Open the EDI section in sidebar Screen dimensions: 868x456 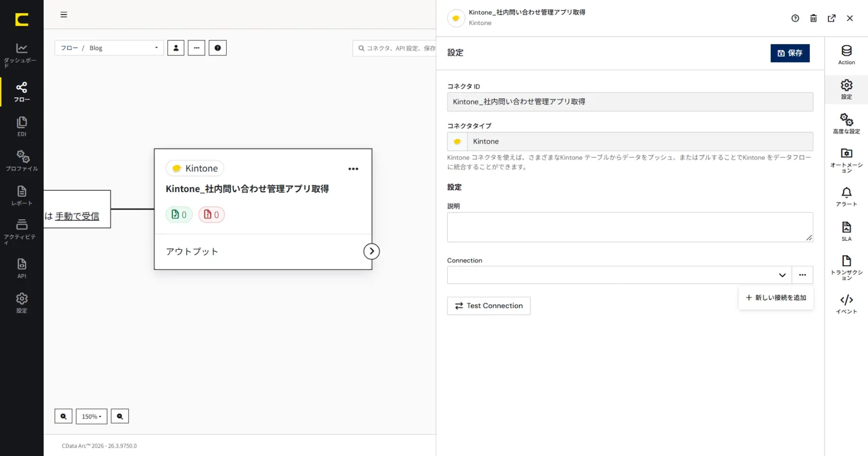(22, 127)
